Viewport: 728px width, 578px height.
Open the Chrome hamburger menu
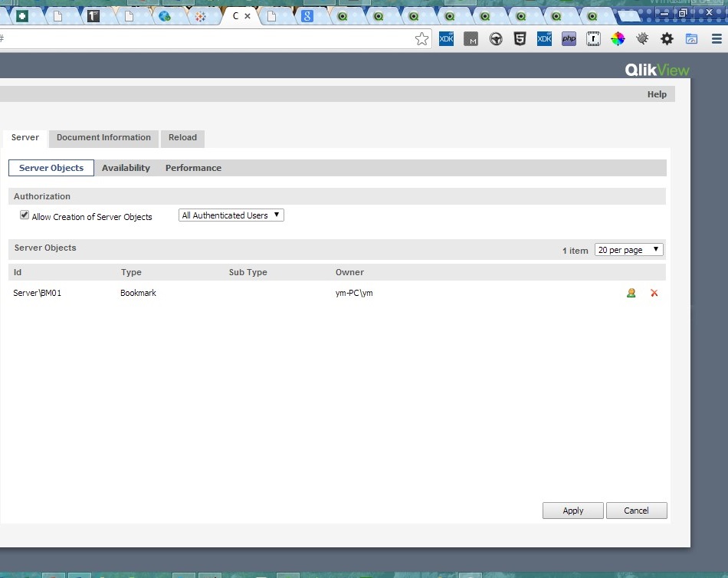pos(717,39)
